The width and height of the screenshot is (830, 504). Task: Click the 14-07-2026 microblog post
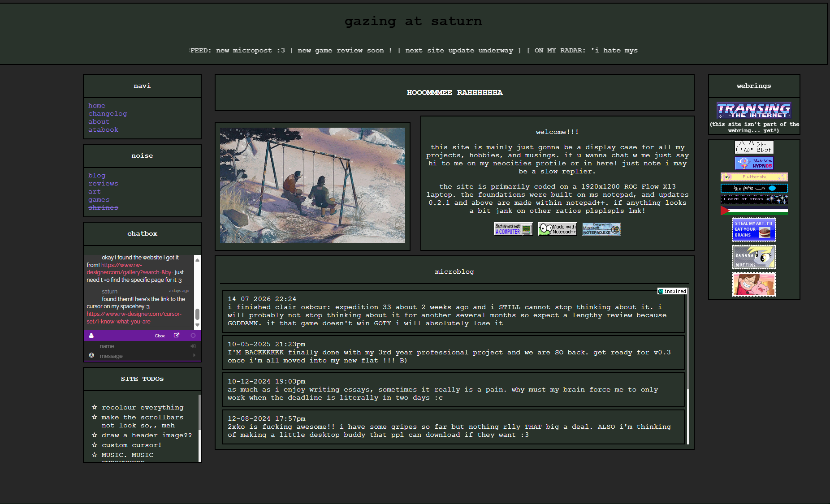pos(454,311)
